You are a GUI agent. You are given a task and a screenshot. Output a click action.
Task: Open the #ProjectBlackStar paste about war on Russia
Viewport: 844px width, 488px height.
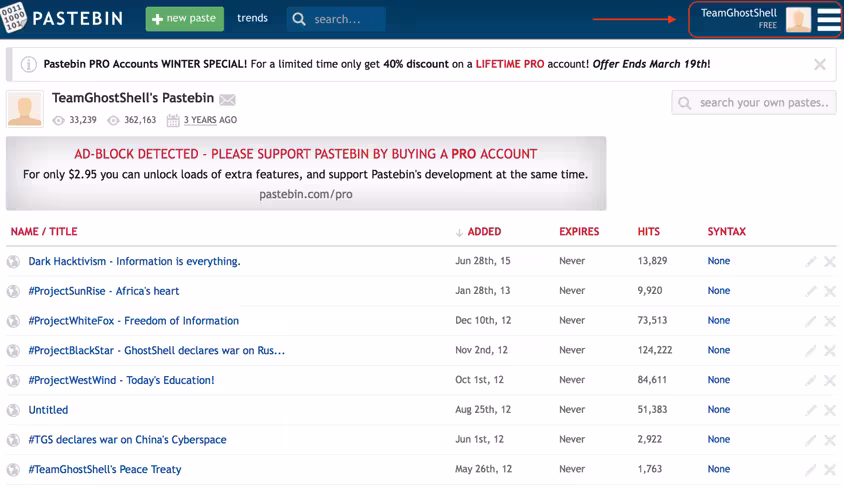pos(157,351)
